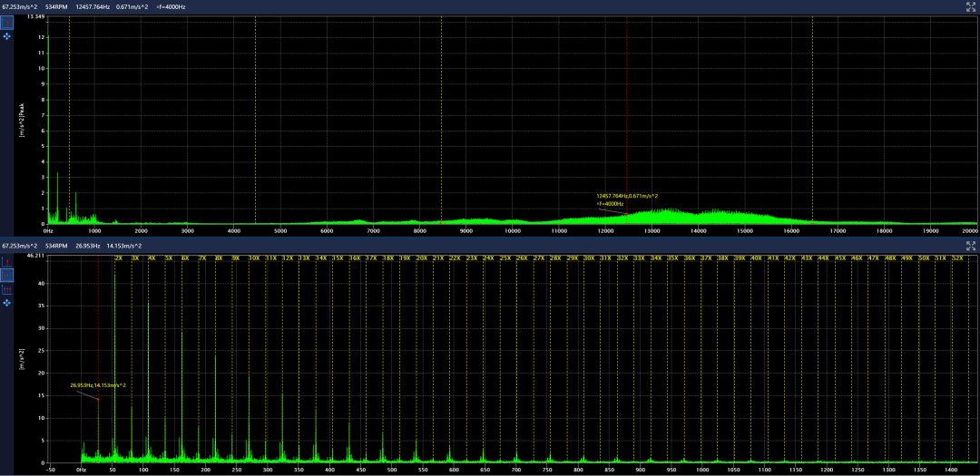Click the 12457.764Hz annotation label in top chart
This screenshot has height=476, width=980.
click(627, 196)
